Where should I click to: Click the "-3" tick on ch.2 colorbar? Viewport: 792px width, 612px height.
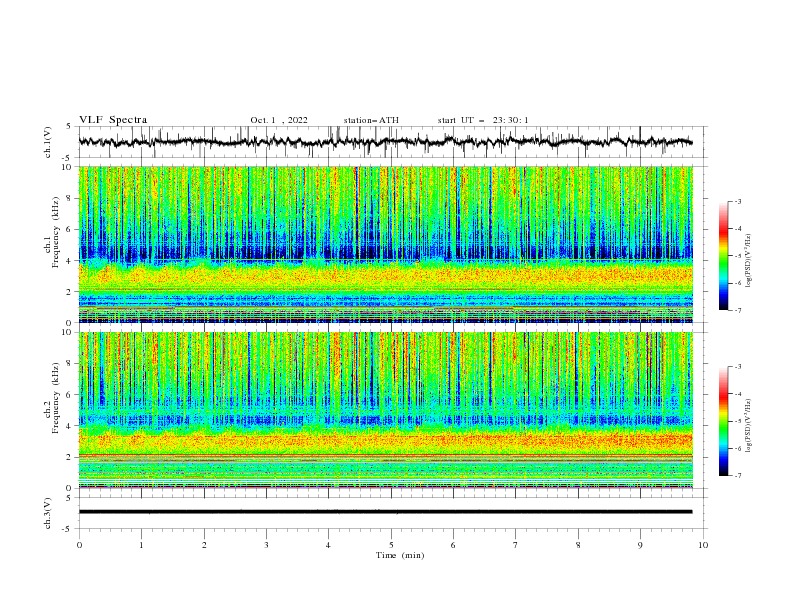pos(738,367)
